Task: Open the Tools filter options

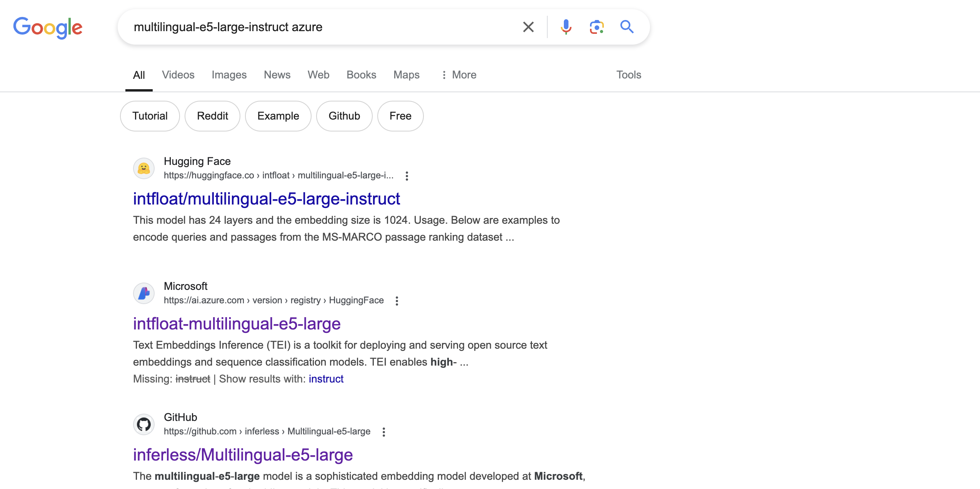Action: [x=629, y=75]
